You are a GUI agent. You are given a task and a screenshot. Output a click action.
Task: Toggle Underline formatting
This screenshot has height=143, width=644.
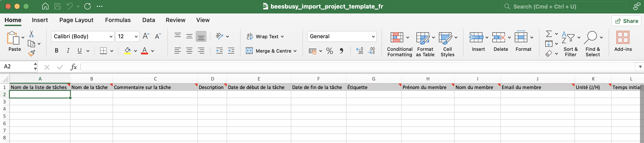point(79,51)
